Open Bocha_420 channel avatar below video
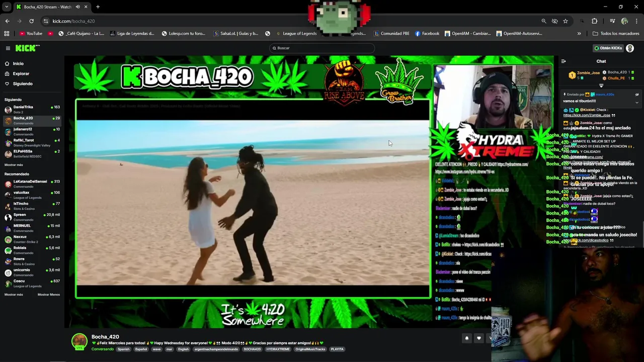This screenshot has height=362, width=644. pos(79,341)
